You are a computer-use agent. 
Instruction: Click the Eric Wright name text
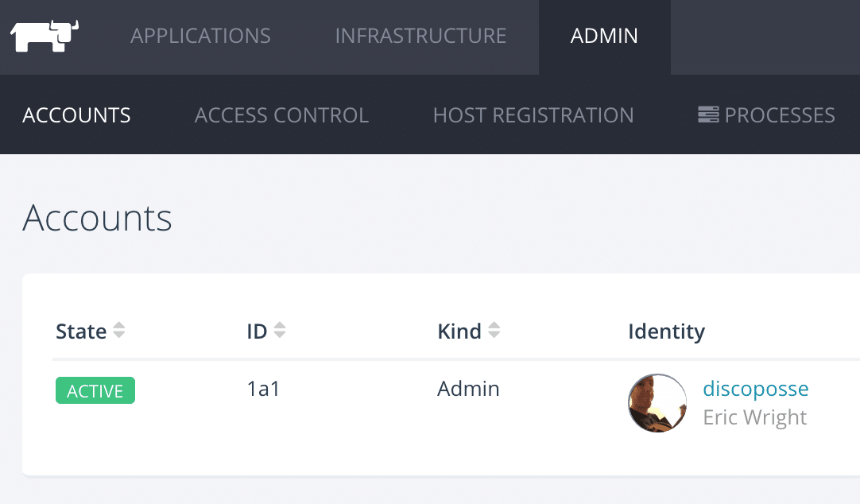(754, 417)
